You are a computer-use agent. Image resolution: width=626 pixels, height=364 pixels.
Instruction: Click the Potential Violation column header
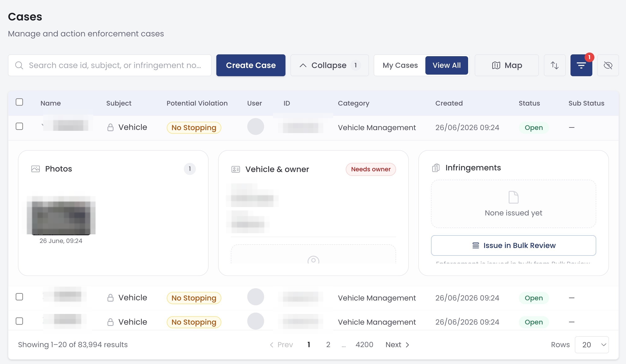(197, 103)
